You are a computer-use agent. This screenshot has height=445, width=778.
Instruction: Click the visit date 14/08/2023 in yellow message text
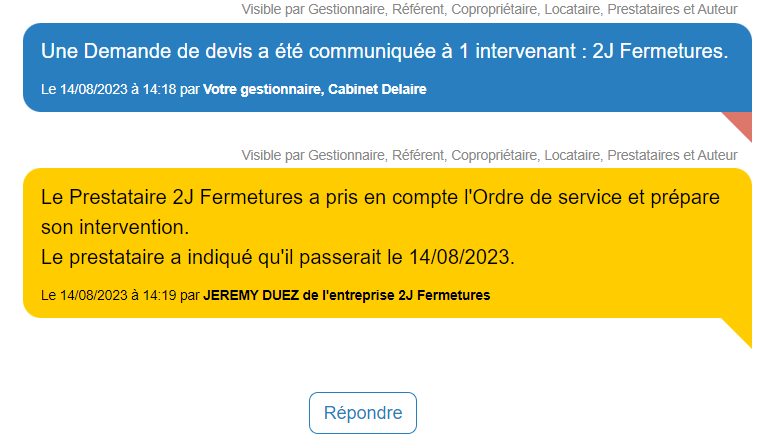[460, 257]
